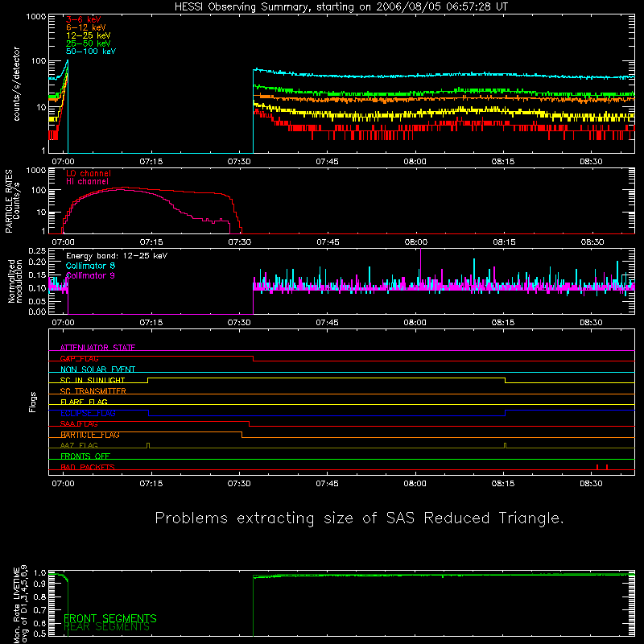Viewport: 644px width, 644px height.
Task: Select the blue ECLIPSE_FLAG label
Action: (89, 413)
